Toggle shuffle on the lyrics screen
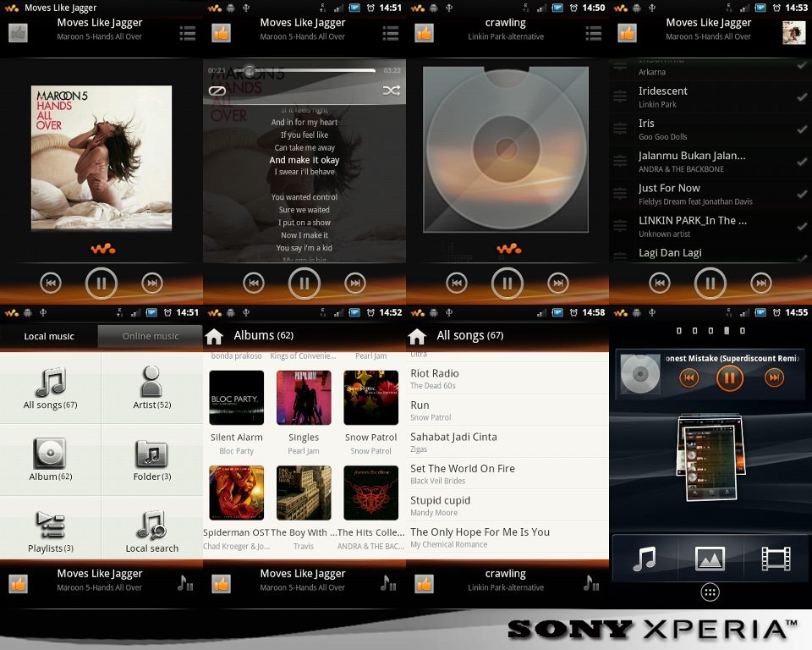This screenshot has width=812, height=650. [392, 91]
